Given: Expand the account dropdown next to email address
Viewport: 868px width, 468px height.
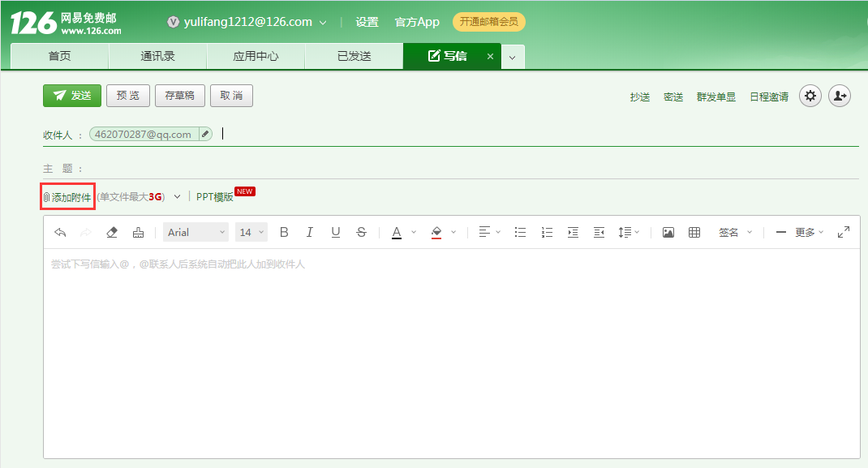Looking at the screenshot, I should pos(324,23).
